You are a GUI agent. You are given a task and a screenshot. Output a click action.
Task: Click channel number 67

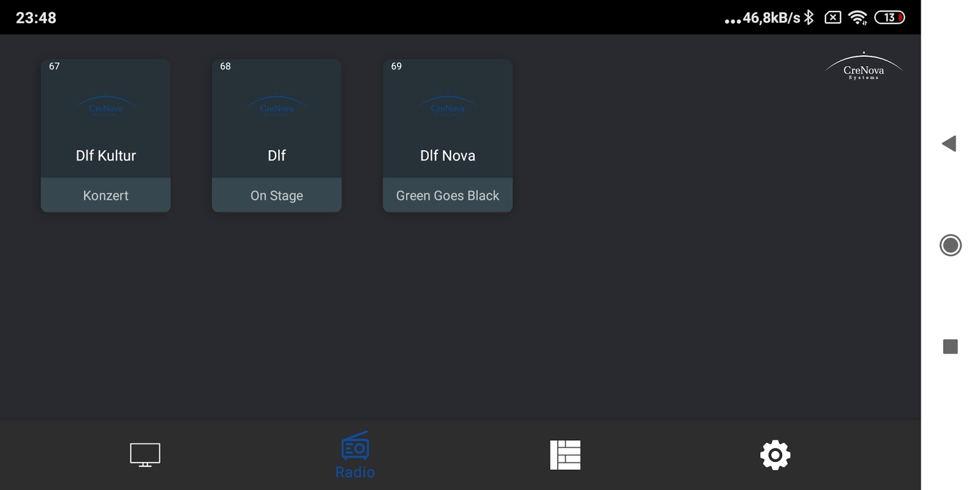(x=55, y=66)
